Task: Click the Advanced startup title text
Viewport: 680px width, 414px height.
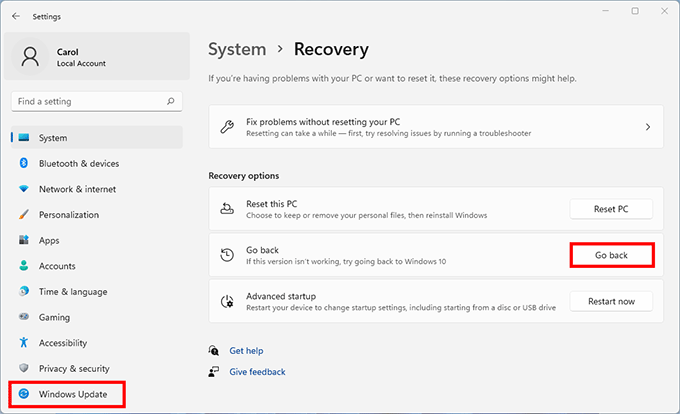Action: coord(281,296)
